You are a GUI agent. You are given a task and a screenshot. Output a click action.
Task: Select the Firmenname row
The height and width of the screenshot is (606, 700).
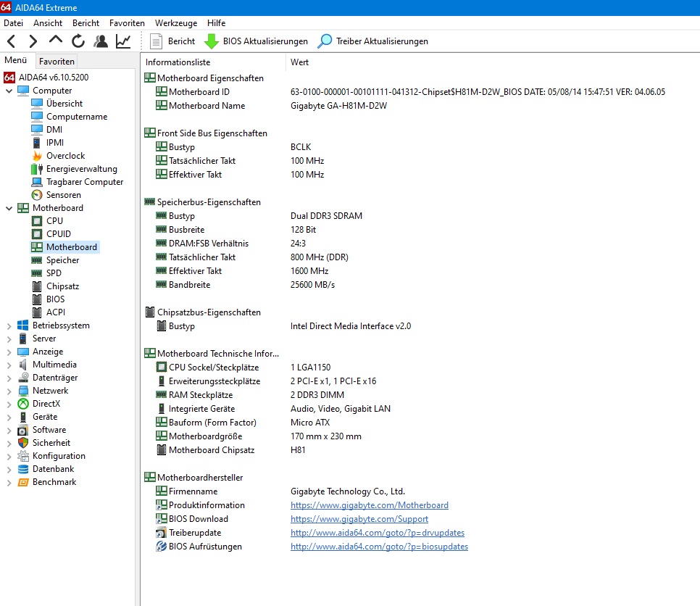420,491
